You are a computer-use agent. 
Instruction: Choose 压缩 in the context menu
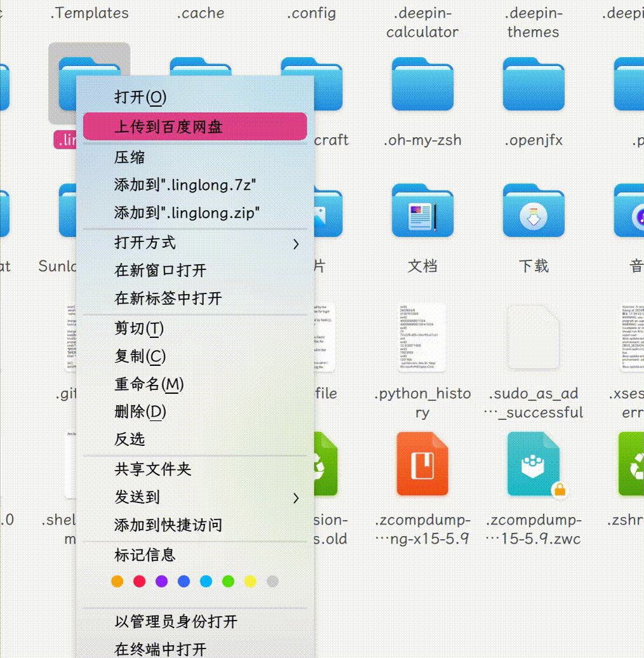[195, 158]
